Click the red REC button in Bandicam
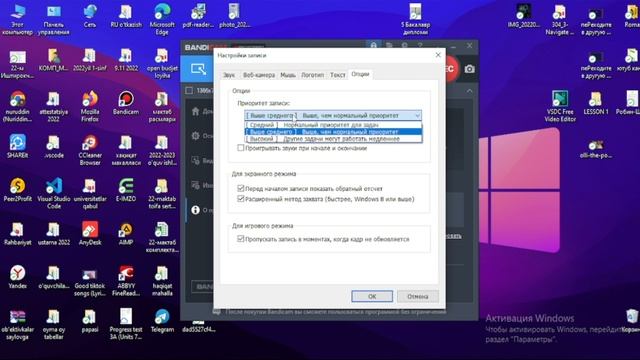Screen dimensions: 640x360 [450, 69]
